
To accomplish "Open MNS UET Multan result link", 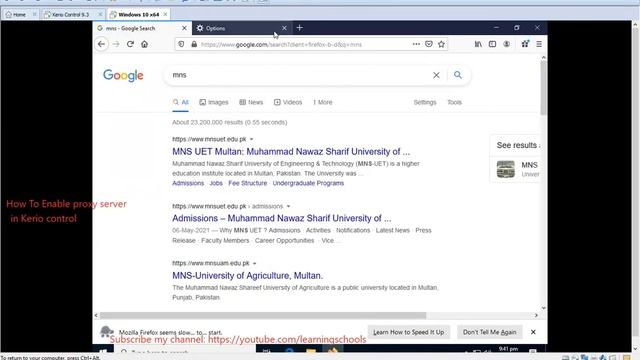I will [291, 151].
